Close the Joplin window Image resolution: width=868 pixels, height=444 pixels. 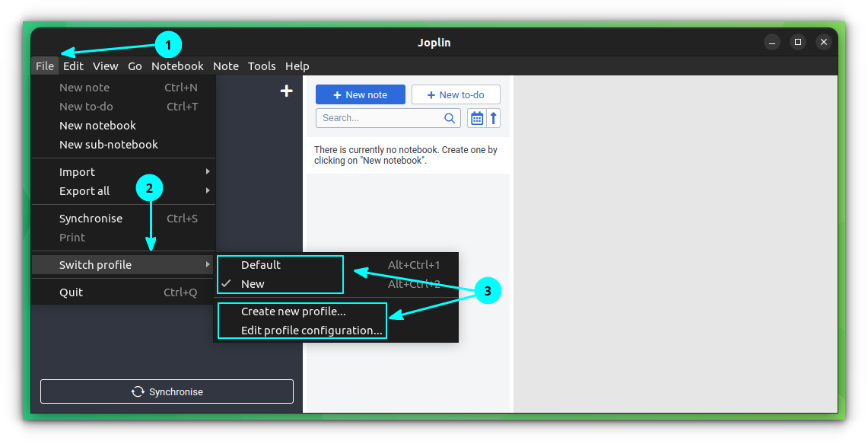point(823,43)
